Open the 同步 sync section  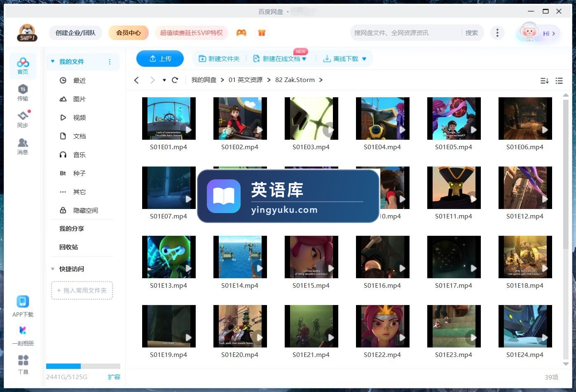[23, 120]
